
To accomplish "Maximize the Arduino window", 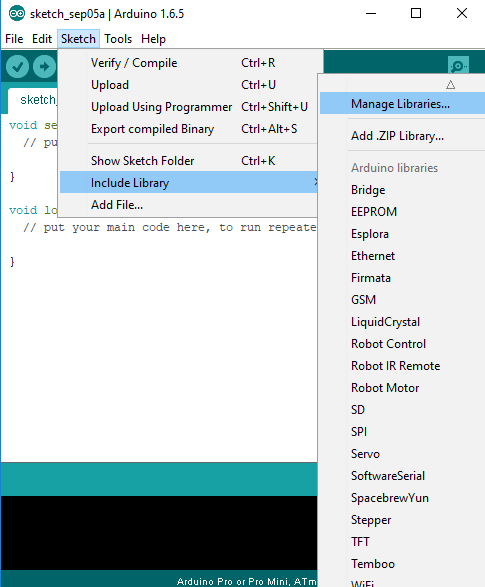I will (416, 13).
